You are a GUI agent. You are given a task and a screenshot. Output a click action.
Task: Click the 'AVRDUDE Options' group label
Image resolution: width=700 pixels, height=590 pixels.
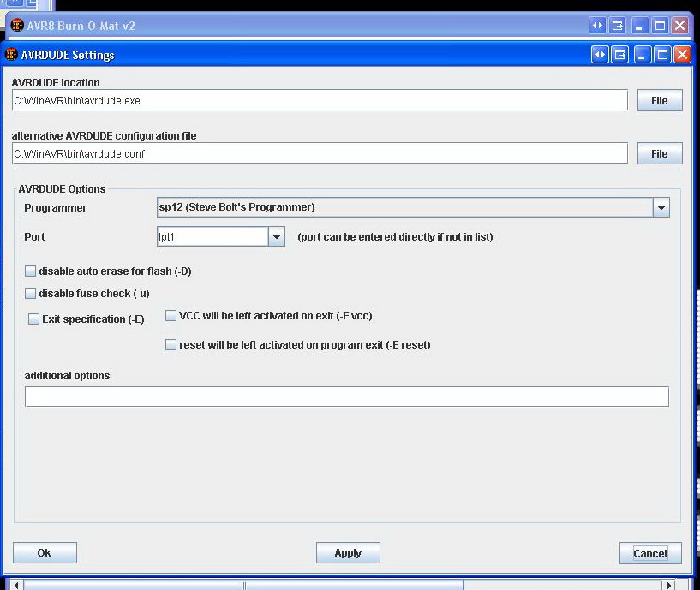click(x=62, y=188)
